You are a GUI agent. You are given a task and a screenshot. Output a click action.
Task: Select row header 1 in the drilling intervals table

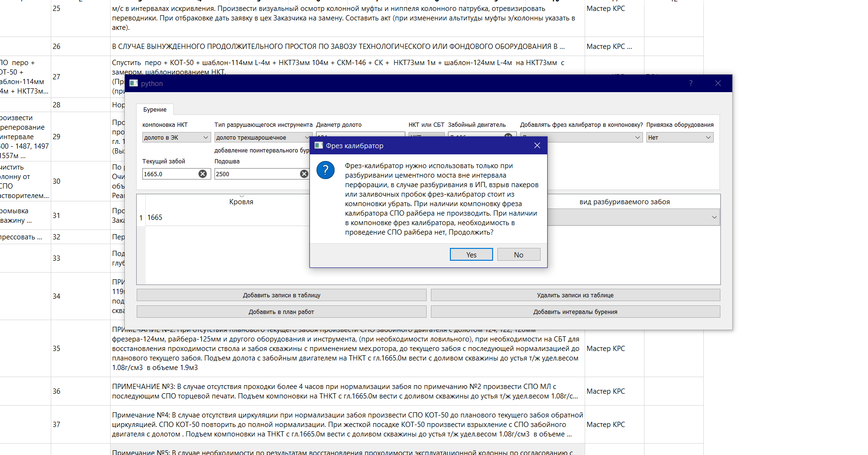point(141,218)
